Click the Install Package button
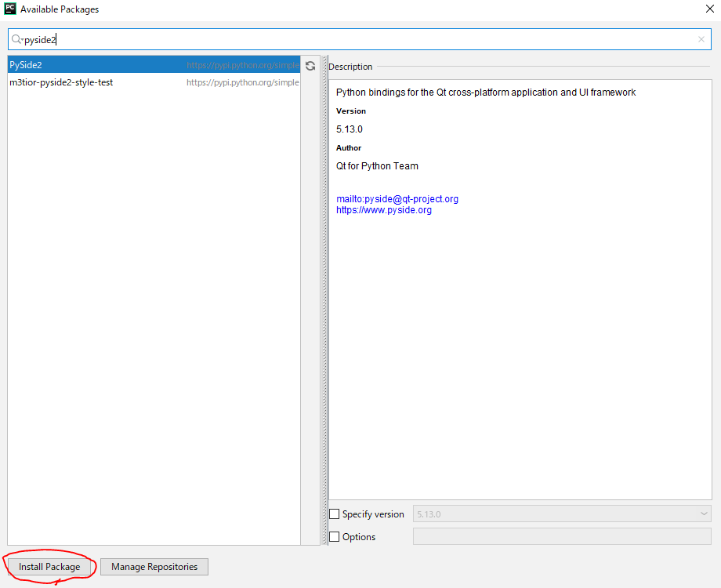Image resolution: width=721 pixels, height=588 pixels. (x=49, y=567)
